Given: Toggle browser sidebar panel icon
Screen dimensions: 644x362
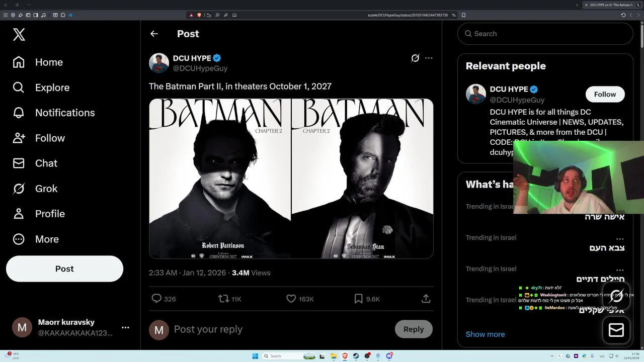Looking at the screenshot, I should click(x=36, y=15).
